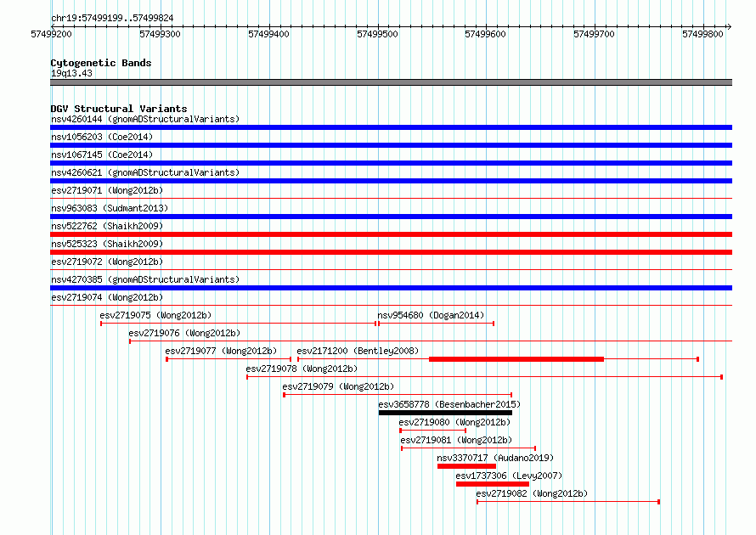Open esv2719072 (Wong2012b) variant label
756x535 pixels.
coord(107,262)
